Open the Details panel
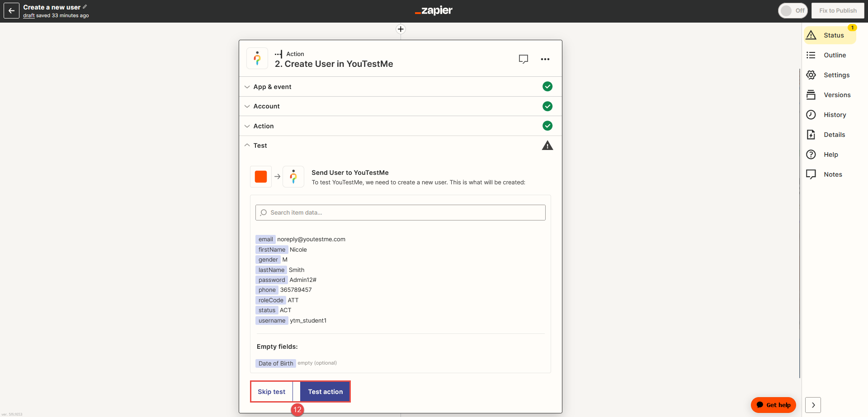Screen dimensions: 868x417 point(830,135)
